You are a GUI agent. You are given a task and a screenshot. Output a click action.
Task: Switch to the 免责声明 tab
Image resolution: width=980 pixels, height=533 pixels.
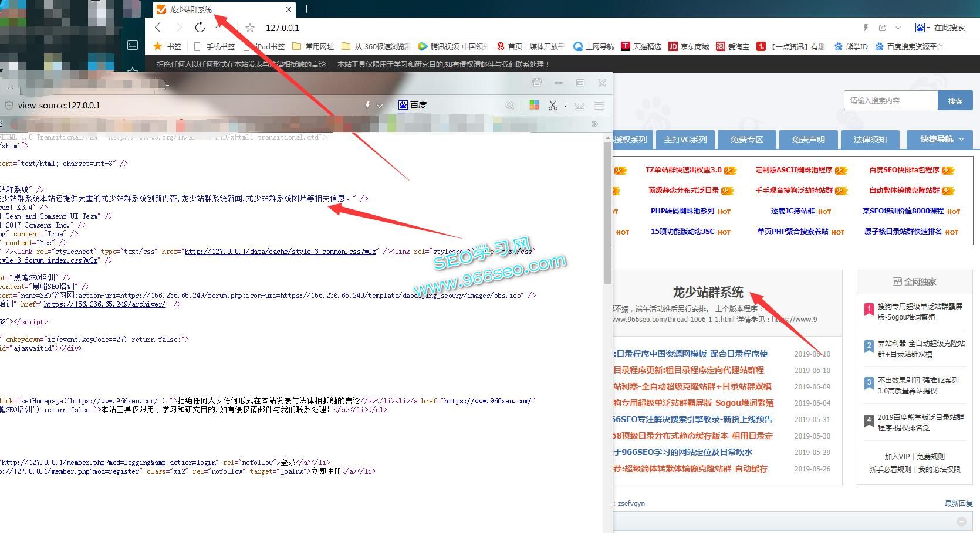[809, 140]
